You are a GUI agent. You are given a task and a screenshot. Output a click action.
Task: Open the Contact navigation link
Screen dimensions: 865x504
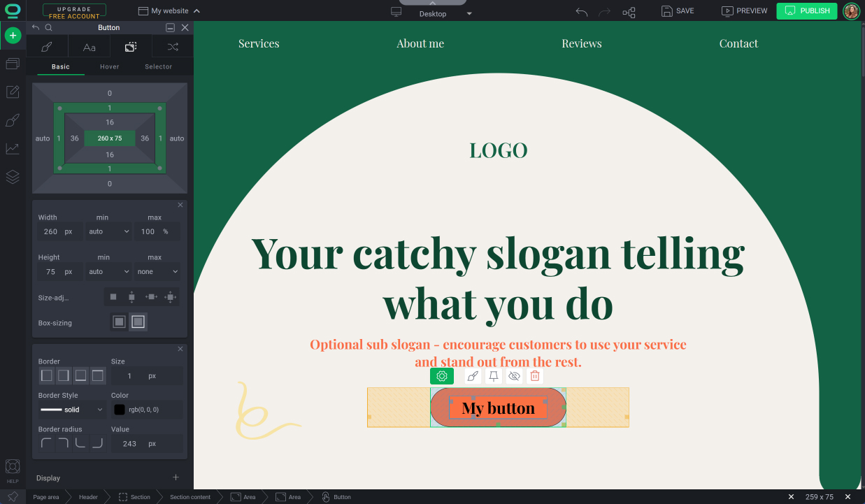[738, 43]
